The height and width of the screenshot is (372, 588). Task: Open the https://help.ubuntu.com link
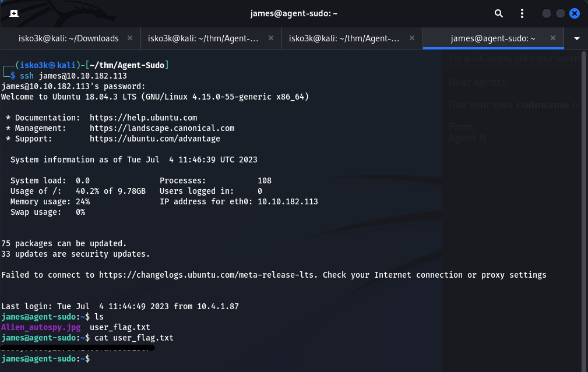[x=143, y=118]
